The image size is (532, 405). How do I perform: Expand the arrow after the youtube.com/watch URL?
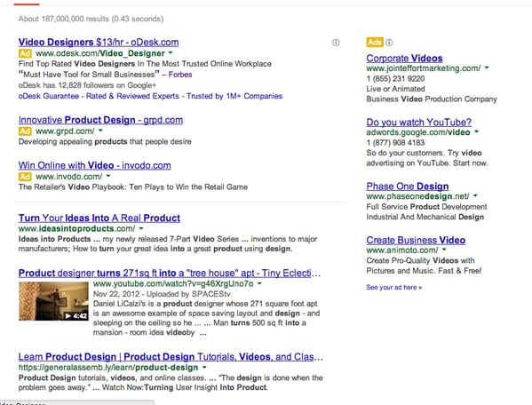(x=259, y=283)
